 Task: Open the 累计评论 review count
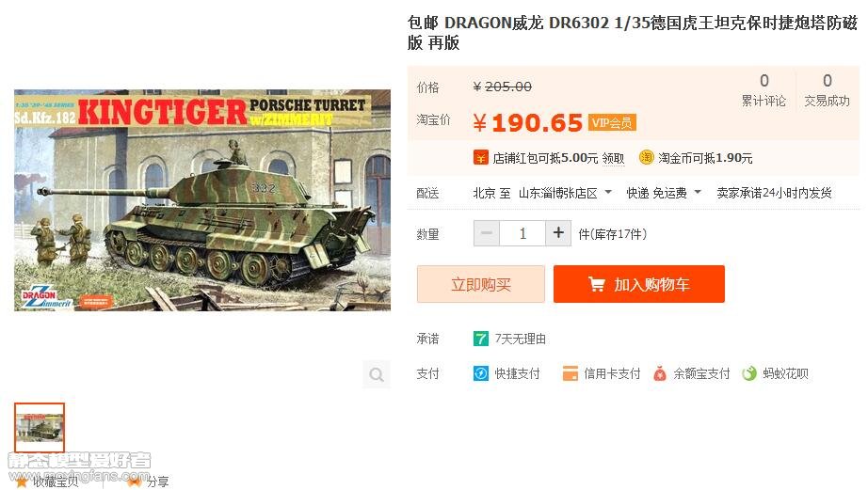coord(764,89)
